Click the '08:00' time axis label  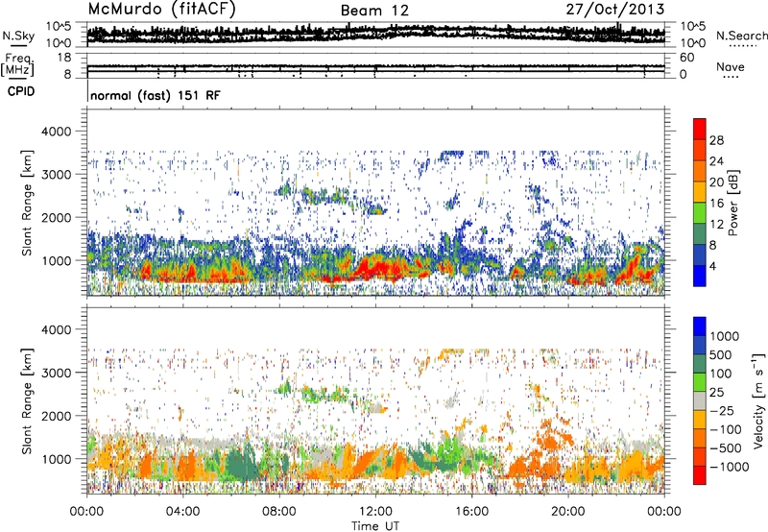[x=279, y=512]
